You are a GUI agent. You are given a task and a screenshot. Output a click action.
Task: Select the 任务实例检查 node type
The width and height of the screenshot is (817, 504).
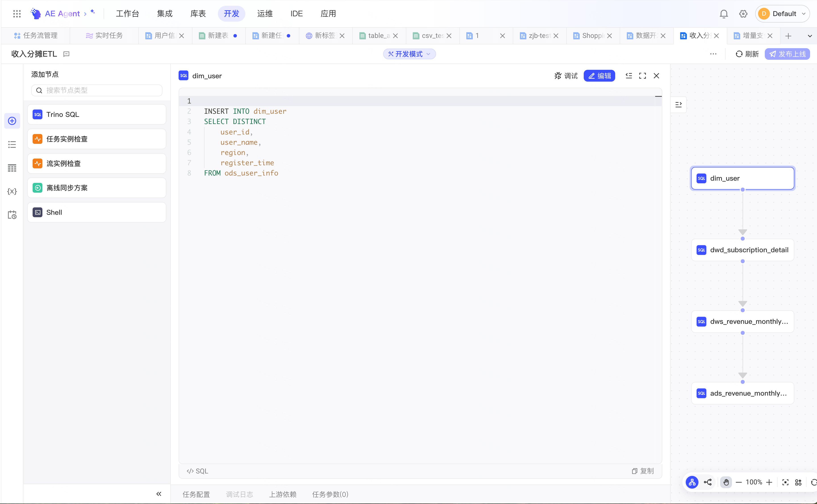pyautogui.click(x=97, y=139)
